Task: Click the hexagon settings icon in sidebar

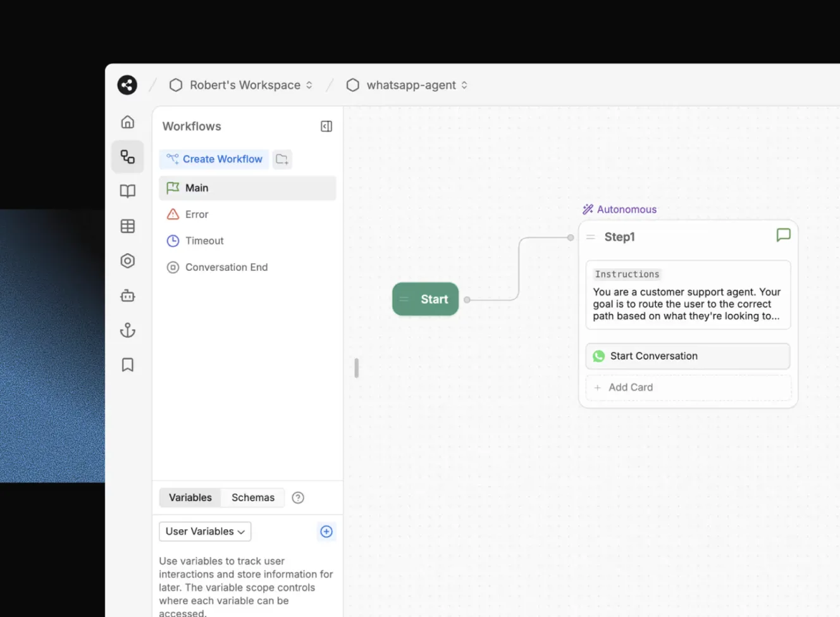Action: 128,261
